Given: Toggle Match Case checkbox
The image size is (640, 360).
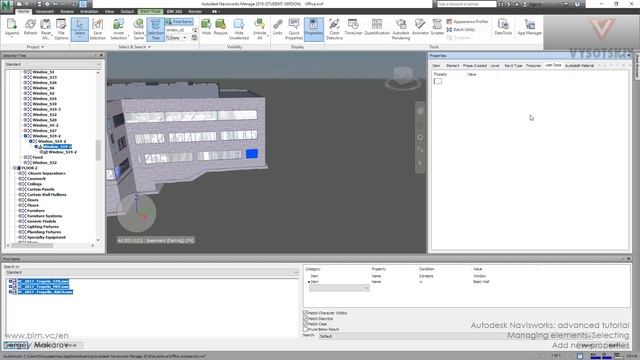Looking at the screenshot, I should tap(305, 324).
